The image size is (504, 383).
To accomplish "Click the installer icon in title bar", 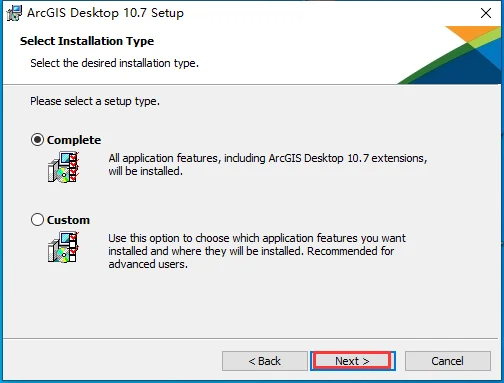I will point(14,13).
